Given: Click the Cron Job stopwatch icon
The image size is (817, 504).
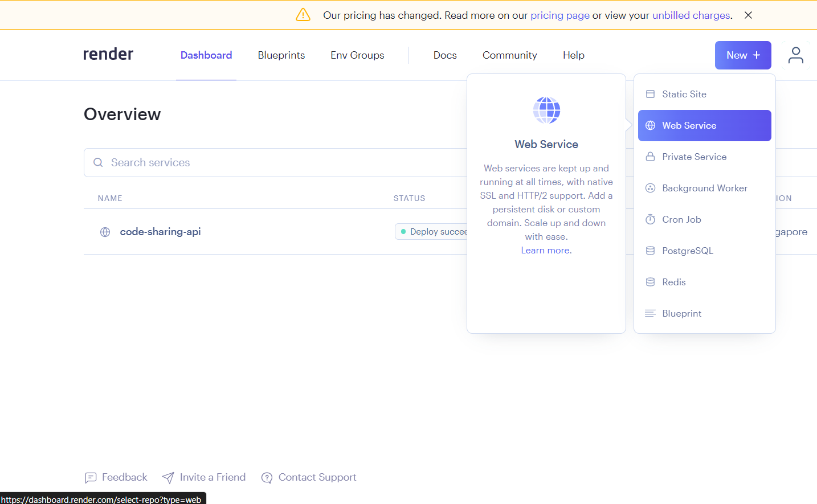Looking at the screenshot, I should [650, 219].
